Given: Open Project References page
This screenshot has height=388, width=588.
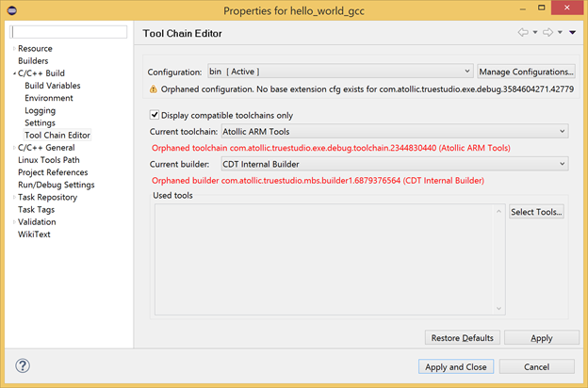Looking at the screenshot, I should tap(53, 172).
